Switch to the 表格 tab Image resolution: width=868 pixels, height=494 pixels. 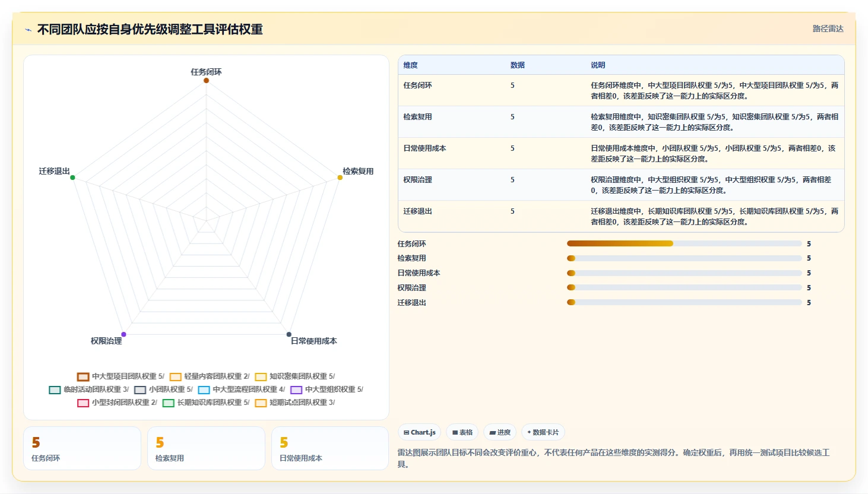coord(462,432)
